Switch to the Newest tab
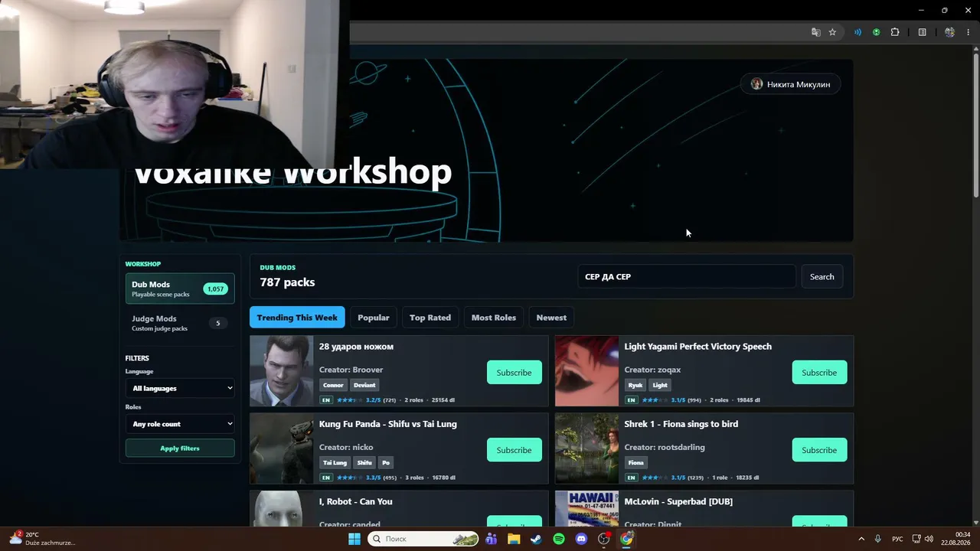The image size is (980, 551). coord(551,318)
